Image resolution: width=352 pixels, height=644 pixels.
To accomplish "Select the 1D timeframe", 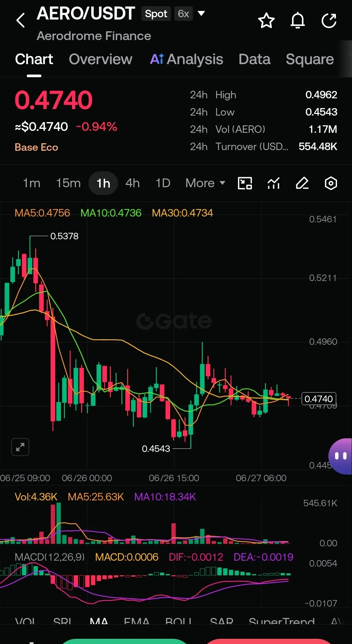I will click(163, 183).
